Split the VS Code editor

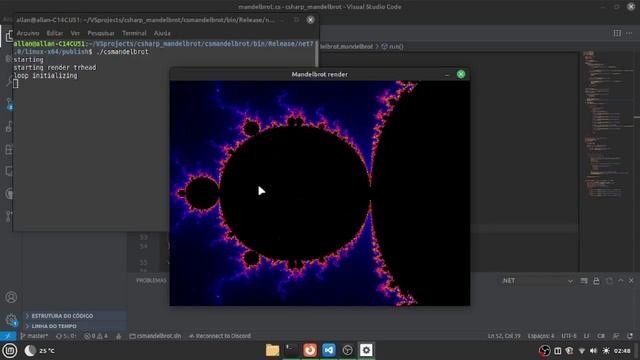617,33
